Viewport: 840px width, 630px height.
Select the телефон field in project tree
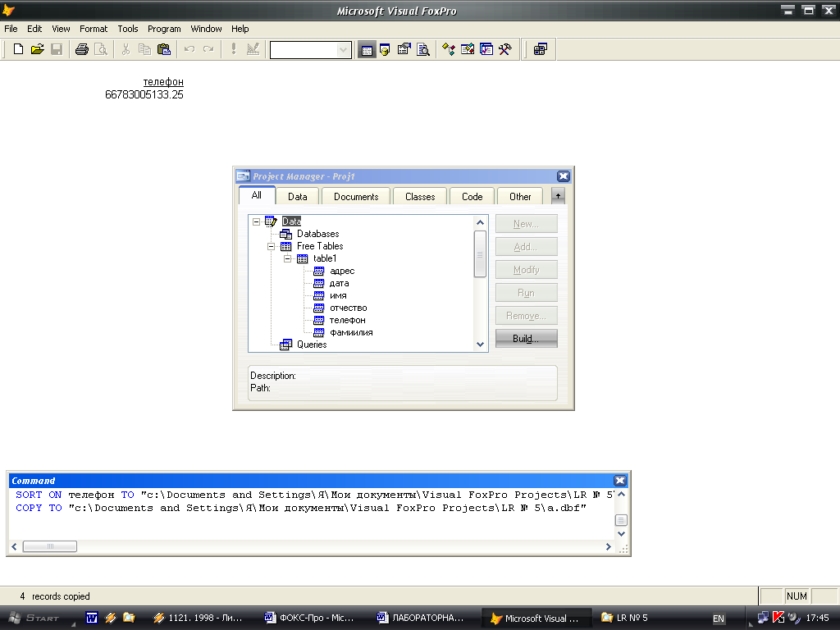click(x=347, y=321)
